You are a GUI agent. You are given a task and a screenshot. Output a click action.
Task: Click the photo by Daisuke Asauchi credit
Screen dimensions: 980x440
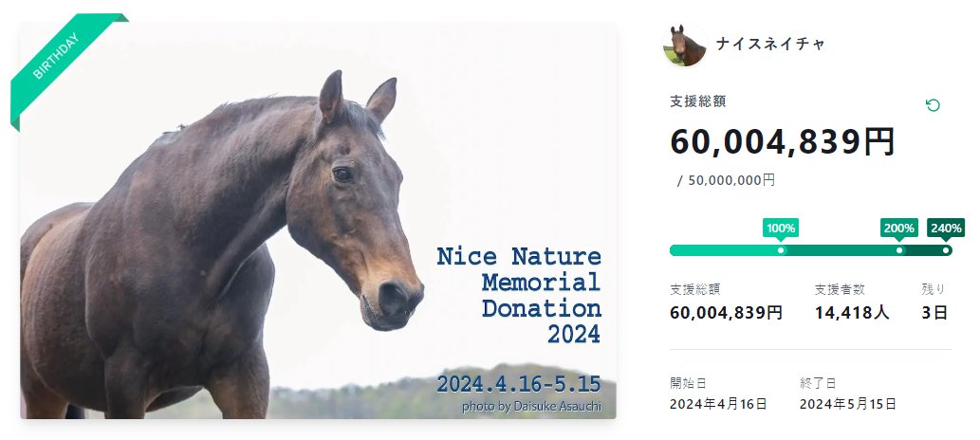point(531,407)
